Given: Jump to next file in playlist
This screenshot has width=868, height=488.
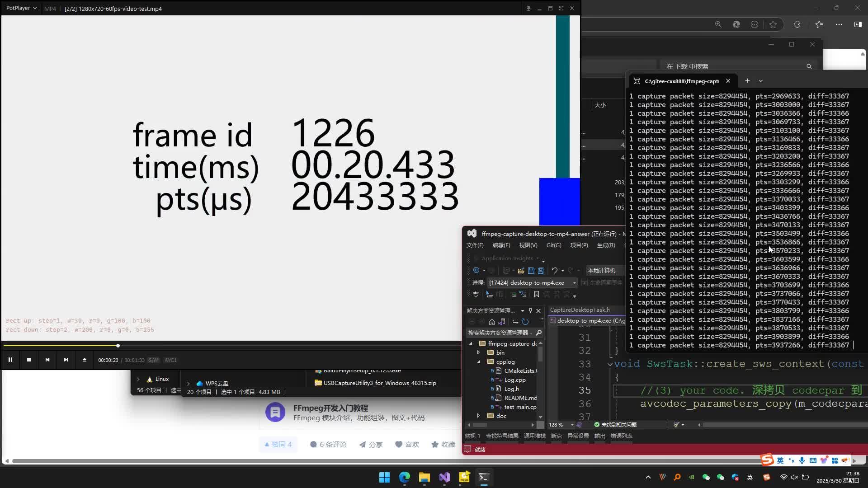Looking at the screenshot, I should (66, 360).
